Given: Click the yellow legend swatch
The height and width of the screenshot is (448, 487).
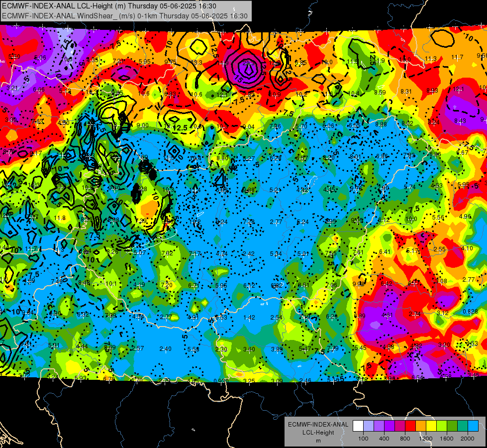Looking at the screenshot, I should [431, 426].
